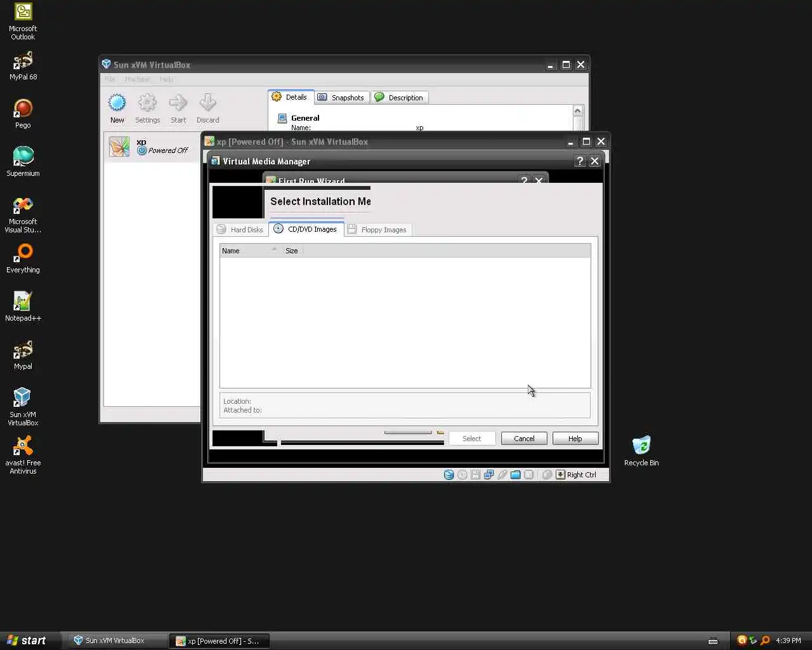Select the CD/DVD Images tab
The image size is (812, 650).
306,229
